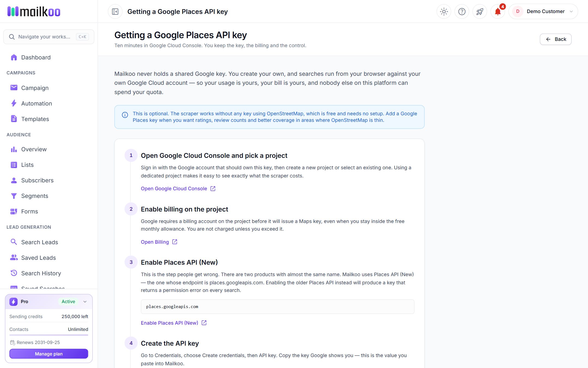Screen dimensions: 588x368
Task: Open Campaign in the sidebar
Action: [x=49, y=88]
